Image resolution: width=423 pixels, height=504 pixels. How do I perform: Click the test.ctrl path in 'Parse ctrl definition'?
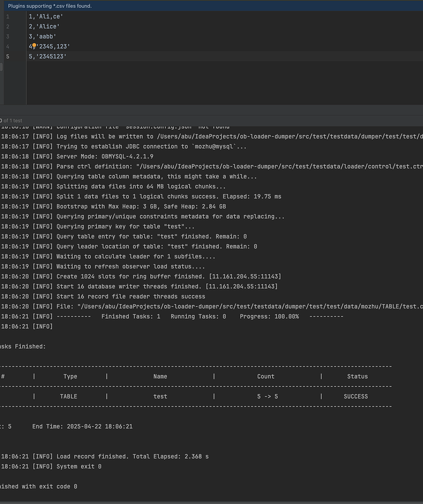(x=280, y=167)
